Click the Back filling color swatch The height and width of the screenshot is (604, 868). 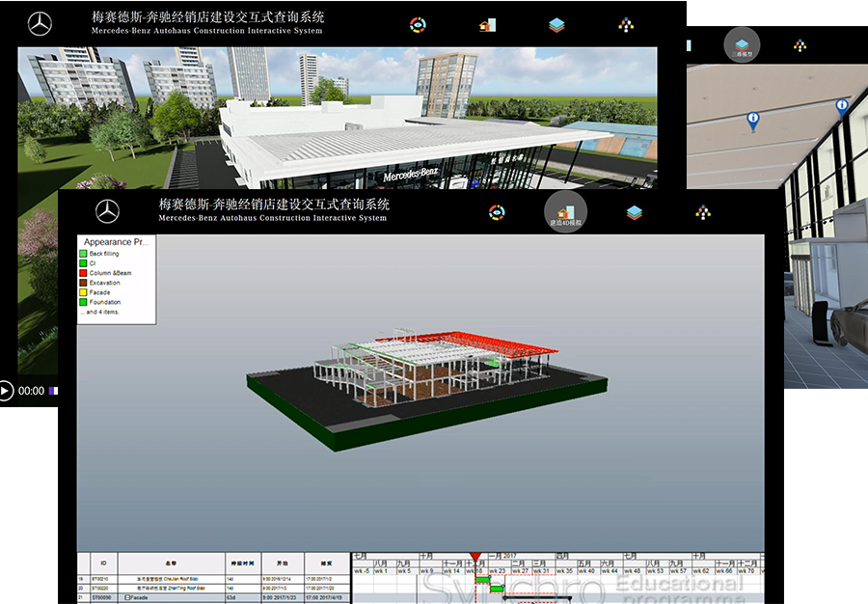[x=83, y=254]
